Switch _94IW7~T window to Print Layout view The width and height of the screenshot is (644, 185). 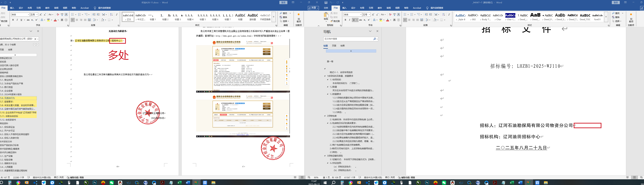pos(634,178)
